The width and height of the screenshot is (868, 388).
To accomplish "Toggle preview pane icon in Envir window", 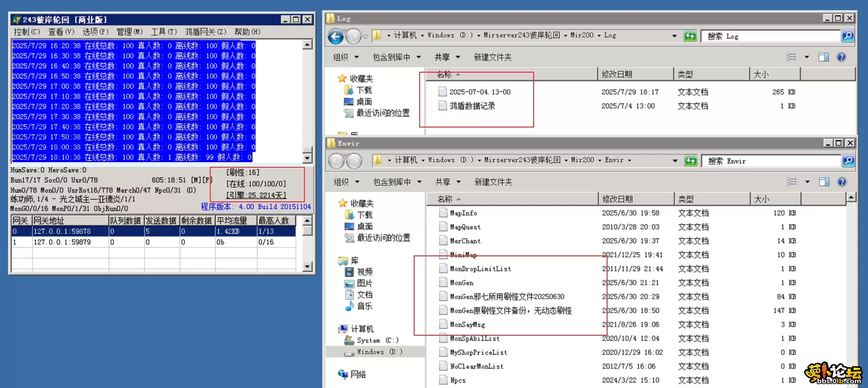I will click(x=824, y=182).
